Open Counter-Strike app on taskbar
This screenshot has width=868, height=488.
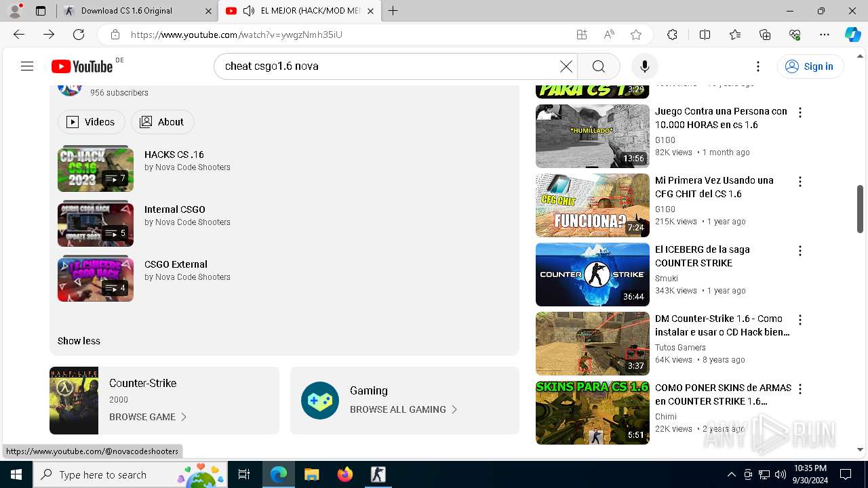(x=378, y=474)
